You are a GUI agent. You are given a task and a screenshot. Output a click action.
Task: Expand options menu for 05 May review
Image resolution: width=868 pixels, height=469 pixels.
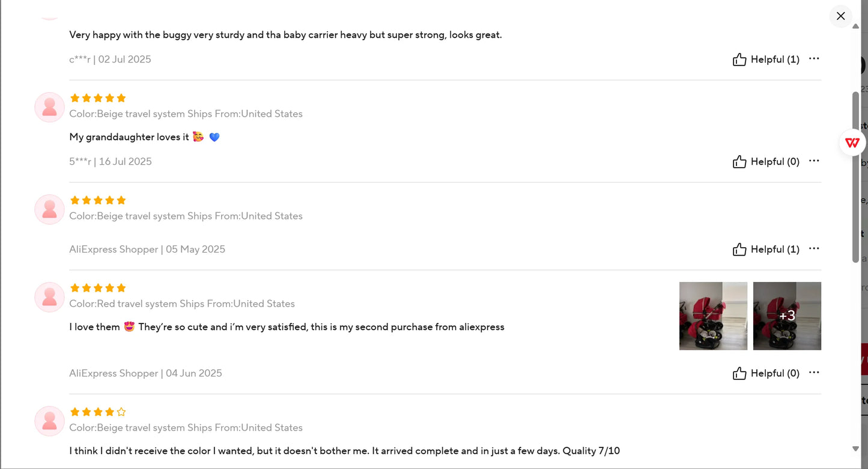click(x=814, y=249)
